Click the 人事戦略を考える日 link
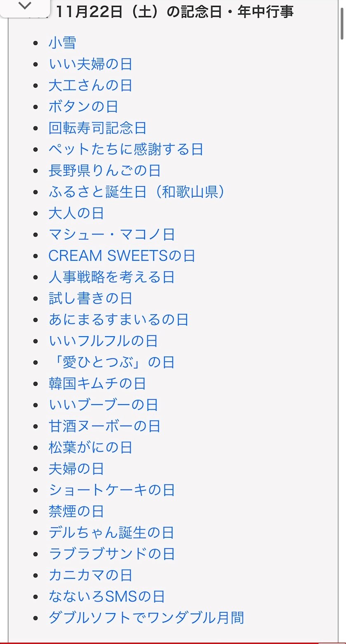 click(111, 277)
